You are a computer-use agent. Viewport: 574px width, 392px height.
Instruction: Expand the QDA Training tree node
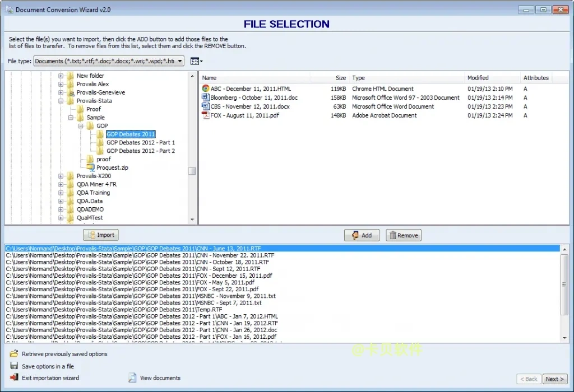point(61,193)
